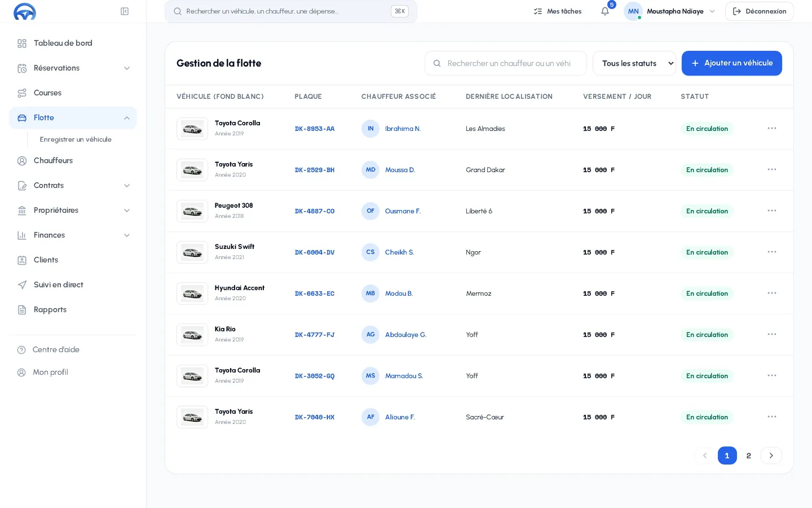Open the Courses section
Image resolution: width=812 pixels, height=508 pixels.
click(73, 93)
